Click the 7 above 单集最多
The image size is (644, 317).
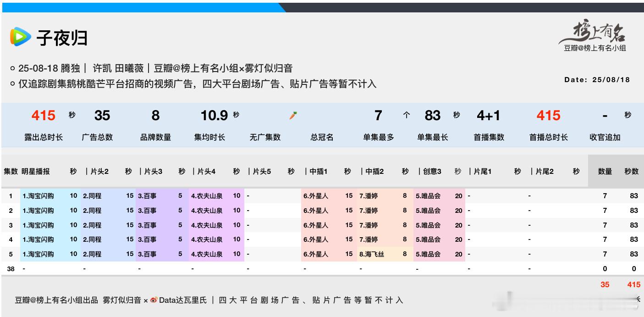pyautogui.click(x=378, y=116)
